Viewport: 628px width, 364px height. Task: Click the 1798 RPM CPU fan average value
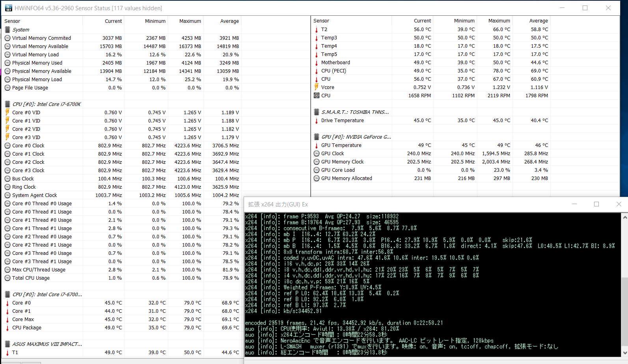[x=537, y=95]
